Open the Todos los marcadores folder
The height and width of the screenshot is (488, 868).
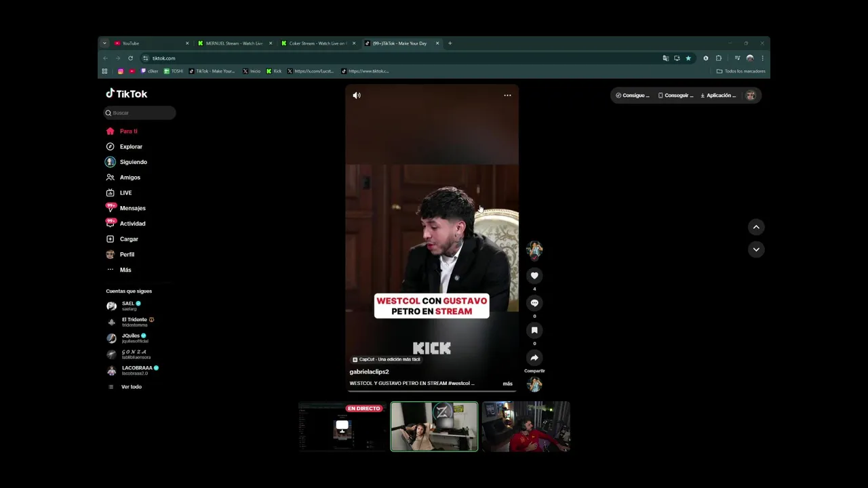pyautogui.click(x=741, y=71)
